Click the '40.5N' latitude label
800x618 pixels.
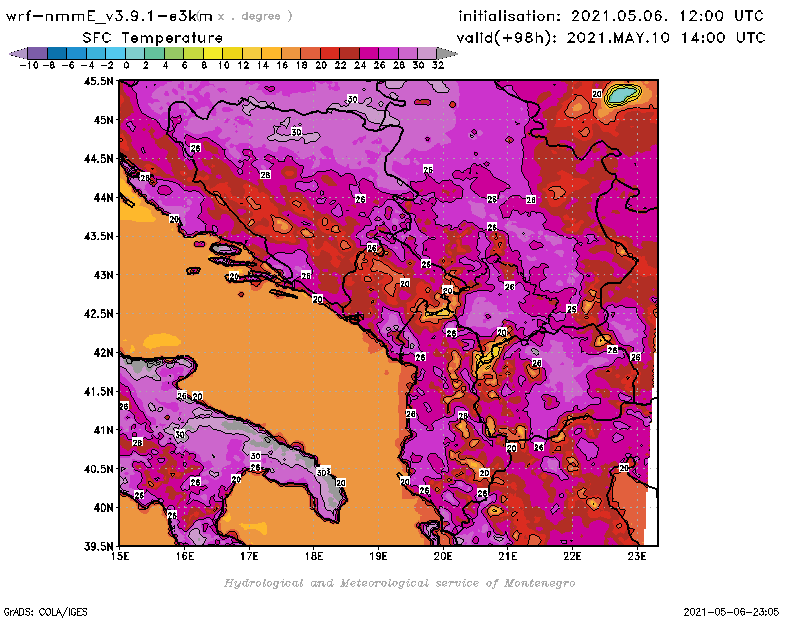98,469
